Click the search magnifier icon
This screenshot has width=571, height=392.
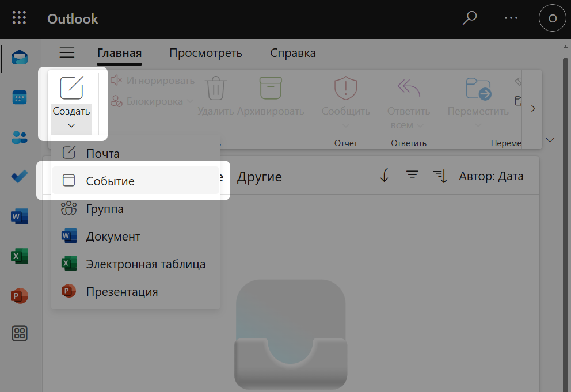click(470, 18)
